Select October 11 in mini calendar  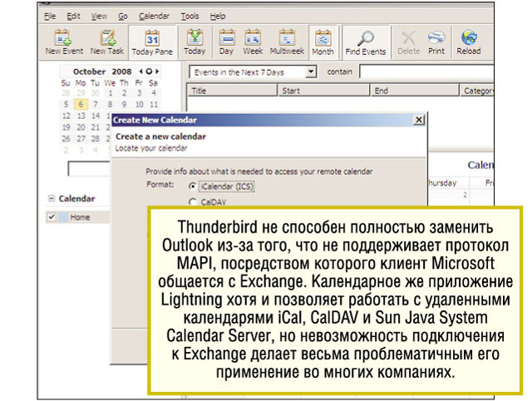click(x=154, y=104)
